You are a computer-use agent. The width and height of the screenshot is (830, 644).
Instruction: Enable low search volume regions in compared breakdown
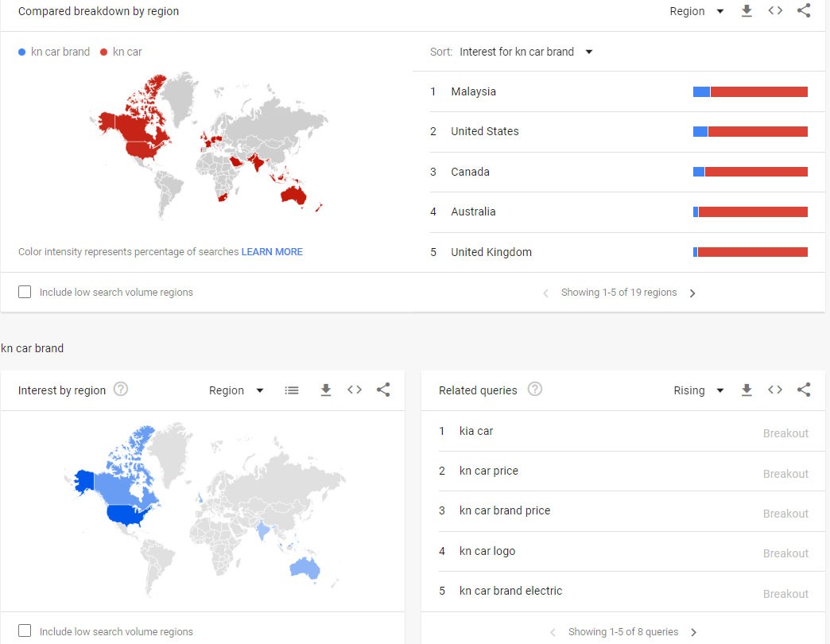[x=25, y=292]
